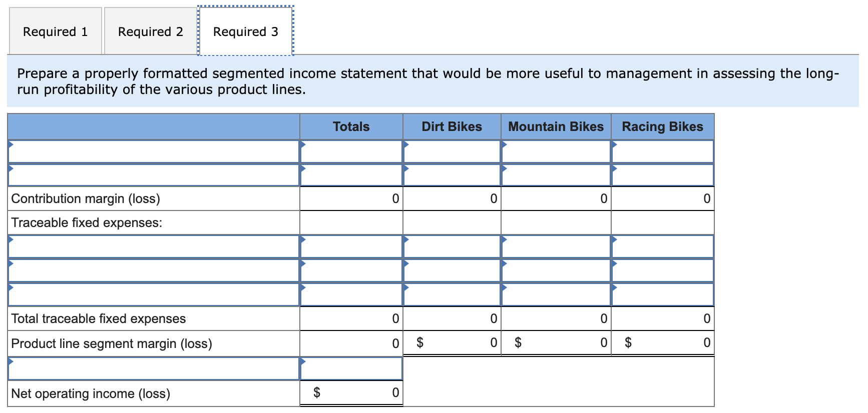Open label dropdown directly above Total traceable fixed expenses
This screenshot has width=868, height=413.
[x=154, y=294]
